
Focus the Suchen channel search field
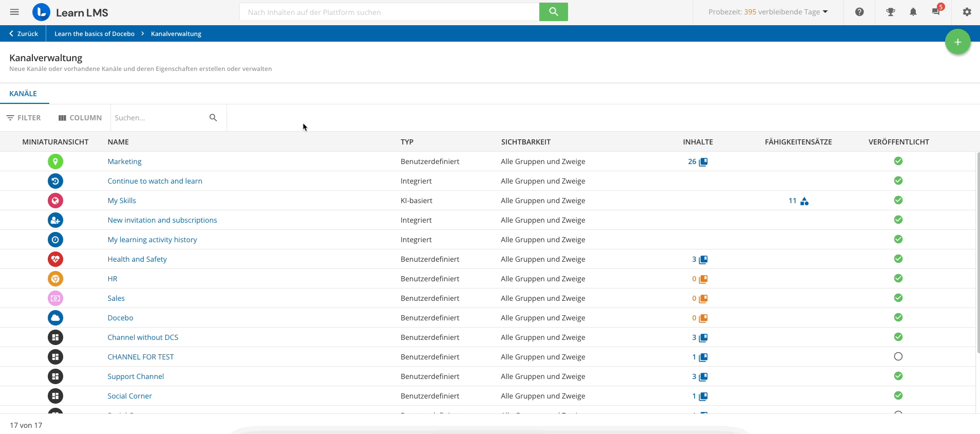click(159, 118)
